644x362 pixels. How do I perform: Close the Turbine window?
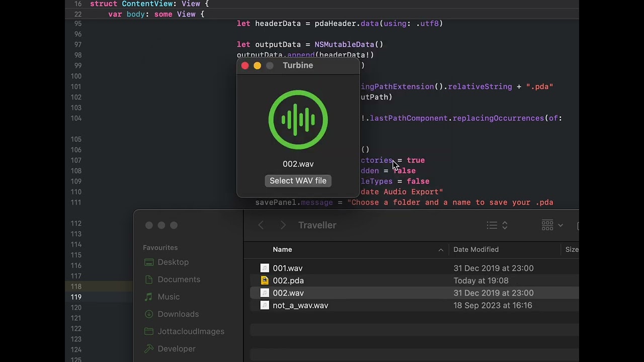click(x=245, y=65)
